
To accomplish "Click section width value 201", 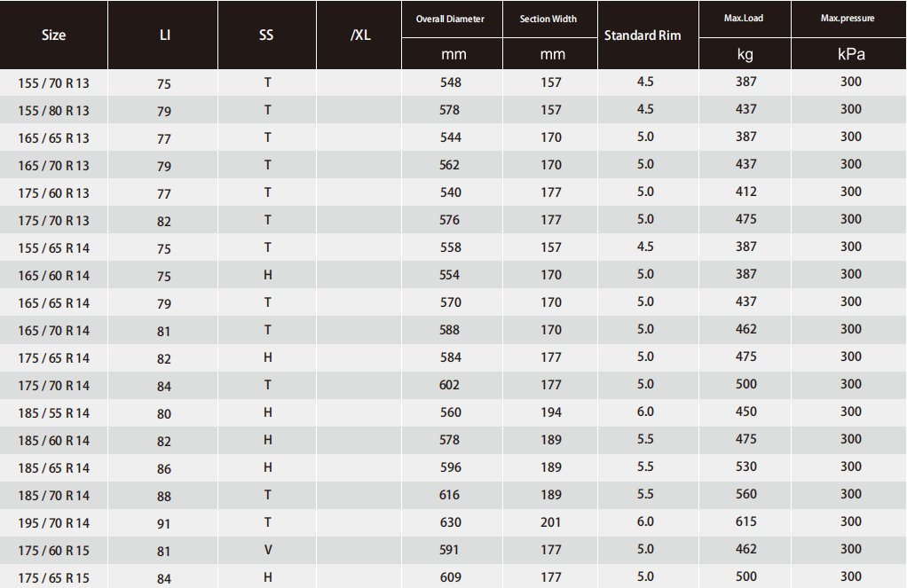I will (551, 521).
